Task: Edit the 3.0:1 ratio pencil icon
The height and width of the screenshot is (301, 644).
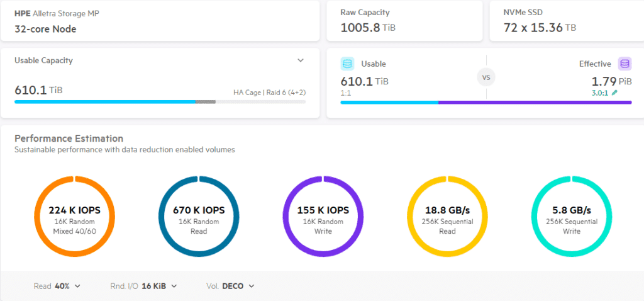Action: (614, 93)
